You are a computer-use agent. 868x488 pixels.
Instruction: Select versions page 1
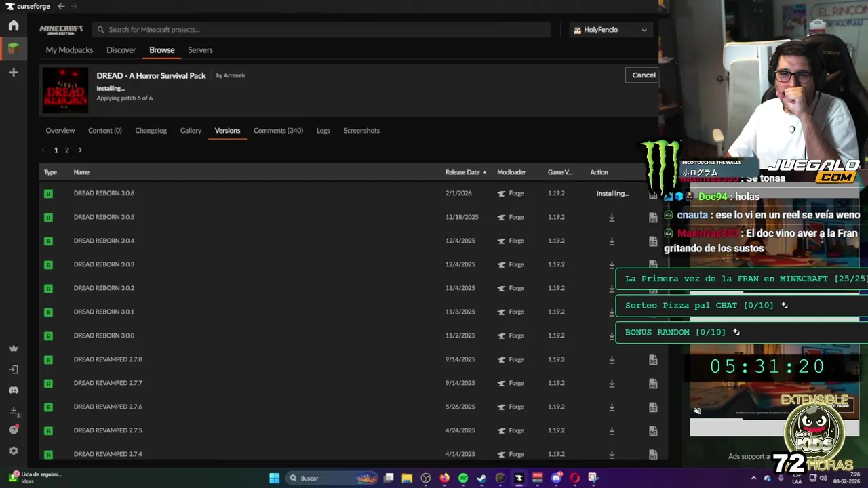pyautogui.click(x=56, y=150)
